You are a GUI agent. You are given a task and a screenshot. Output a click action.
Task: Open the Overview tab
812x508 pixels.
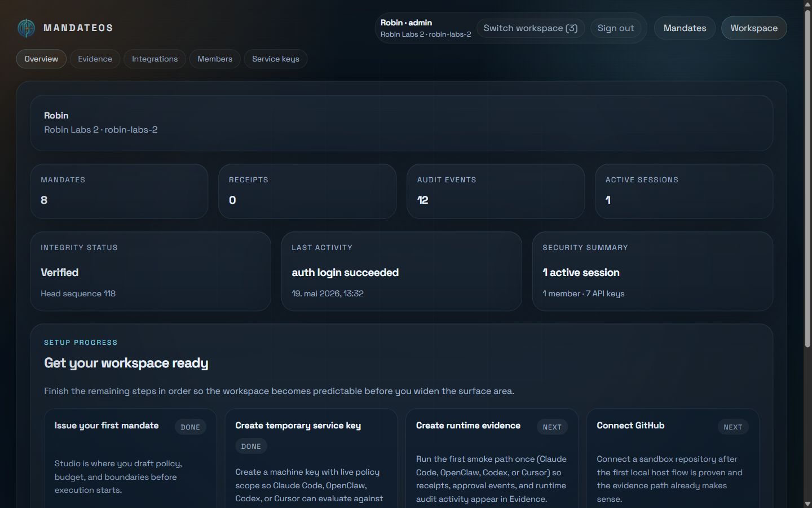[41, 59]
